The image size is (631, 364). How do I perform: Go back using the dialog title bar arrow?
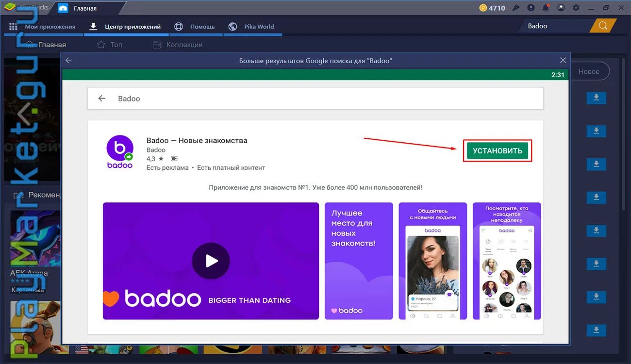[68, 60]
